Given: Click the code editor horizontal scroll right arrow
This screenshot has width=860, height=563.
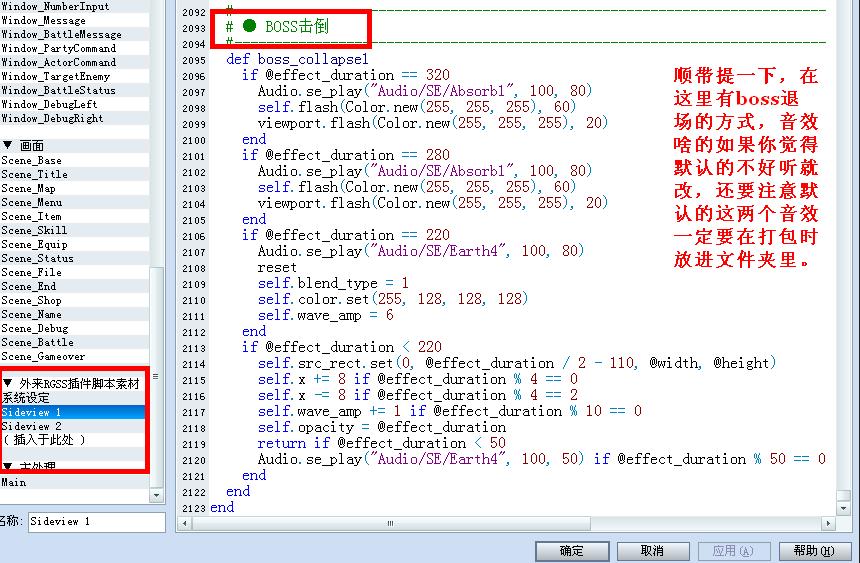Looking at the screenshot, I should [x=828, y=523].
